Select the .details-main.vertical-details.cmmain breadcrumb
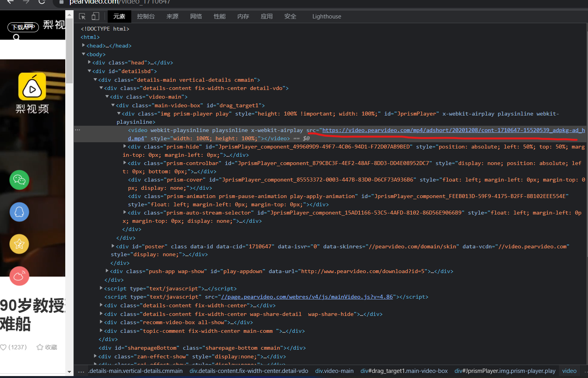This screenshot has height=378, width=588. [x=136, y=371]
